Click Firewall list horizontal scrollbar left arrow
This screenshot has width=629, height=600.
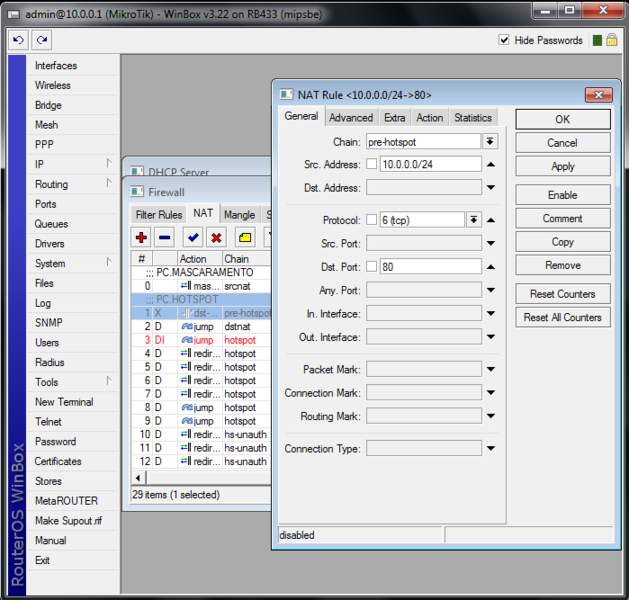[138, 478]
